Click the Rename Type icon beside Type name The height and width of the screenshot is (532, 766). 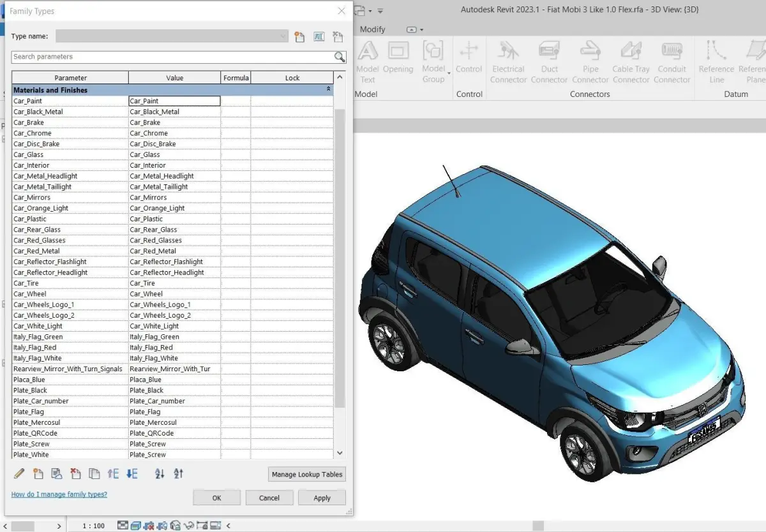319,37
